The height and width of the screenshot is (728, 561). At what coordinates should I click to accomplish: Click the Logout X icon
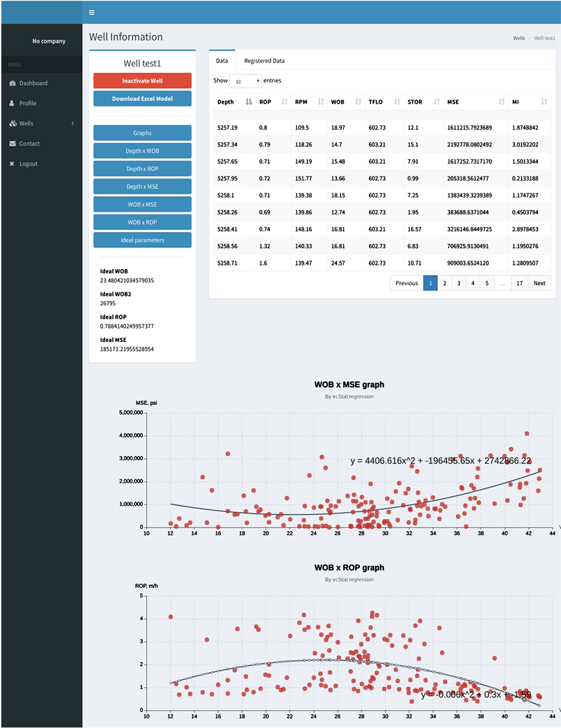click(x=12, y=164)
